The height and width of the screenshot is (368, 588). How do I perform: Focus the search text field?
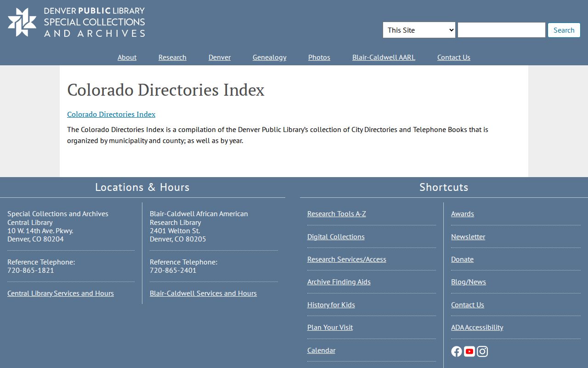pos(502,30)
